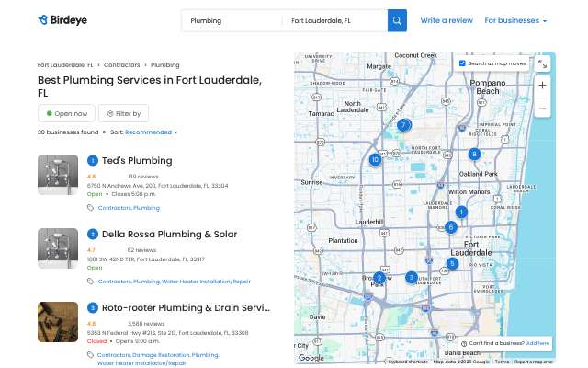
Task: Click the tag icon under Roto-rooter listing
Action: pos(90,355)
